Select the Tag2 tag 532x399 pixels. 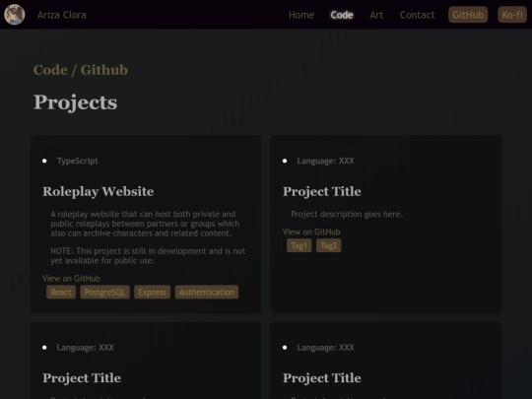click(329, 245)
